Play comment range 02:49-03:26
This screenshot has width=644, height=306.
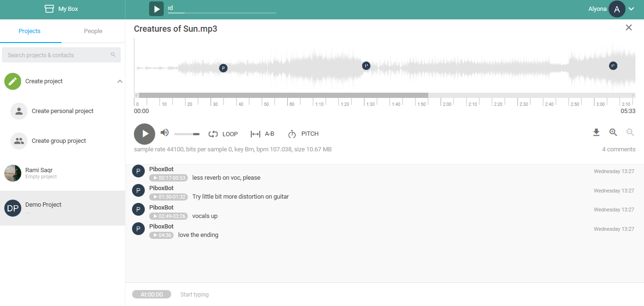[168, 216]
